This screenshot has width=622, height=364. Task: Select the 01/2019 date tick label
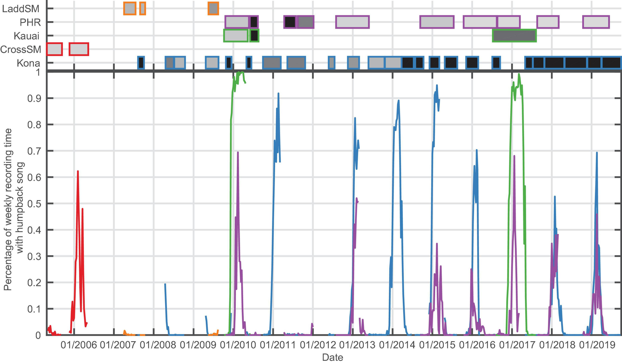point(597,345)
